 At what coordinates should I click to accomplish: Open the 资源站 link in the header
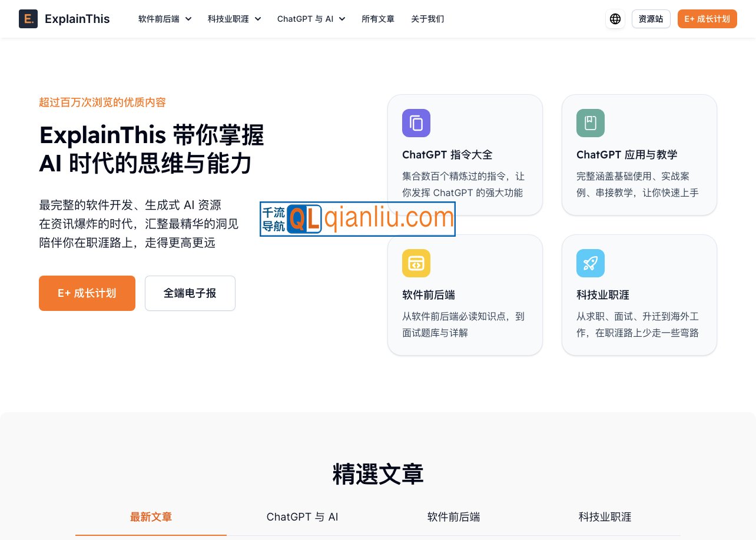point(651,18)
